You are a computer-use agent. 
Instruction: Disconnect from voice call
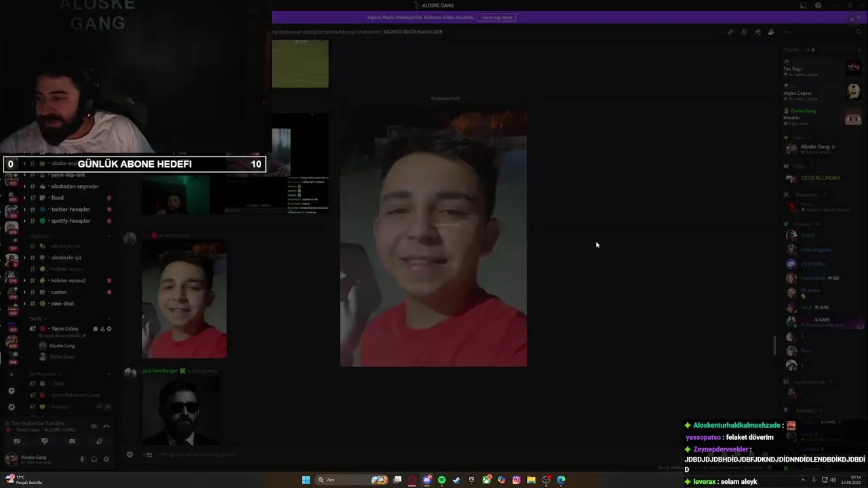tap(106, 426)
